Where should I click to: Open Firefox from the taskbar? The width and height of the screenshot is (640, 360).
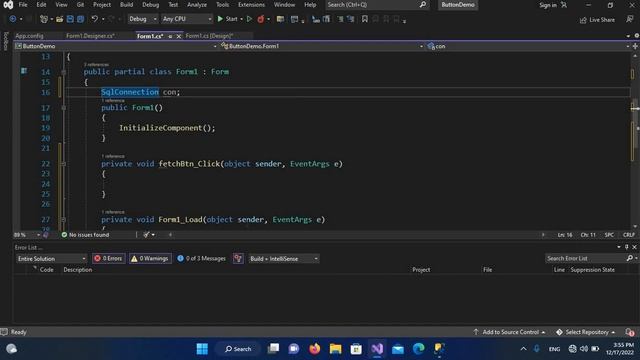[315, 349]
